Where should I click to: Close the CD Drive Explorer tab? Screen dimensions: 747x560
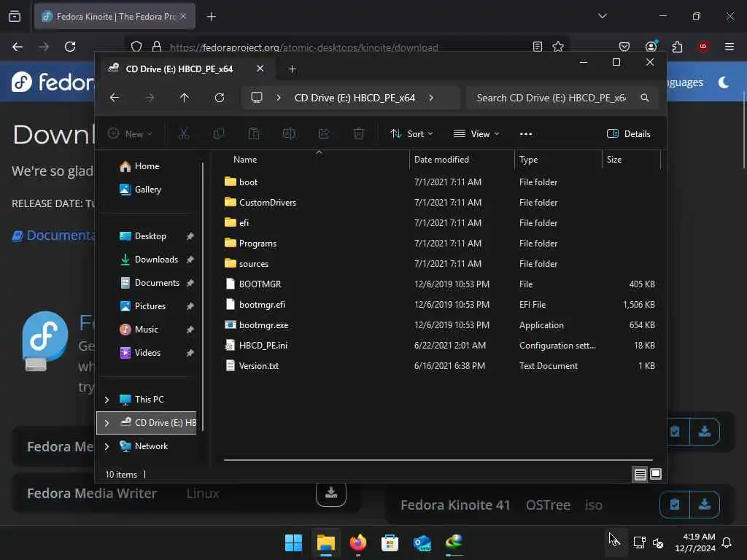[260, 69]
